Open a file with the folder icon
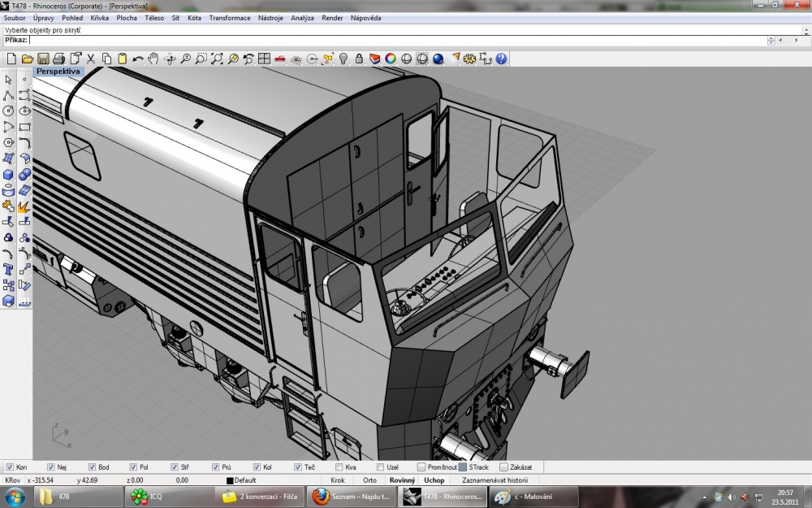Viewport: 812px width, 508px height. point(28,59)
